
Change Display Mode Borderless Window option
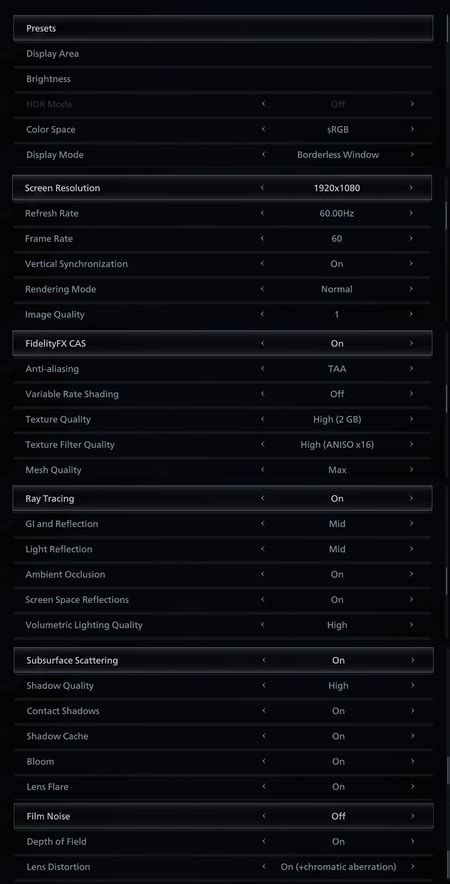338,154
